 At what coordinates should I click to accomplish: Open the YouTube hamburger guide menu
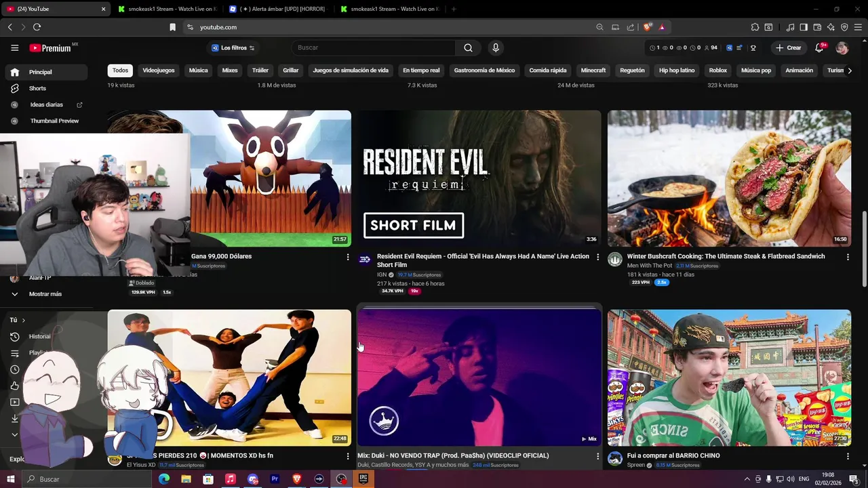[x=14, y=47]
